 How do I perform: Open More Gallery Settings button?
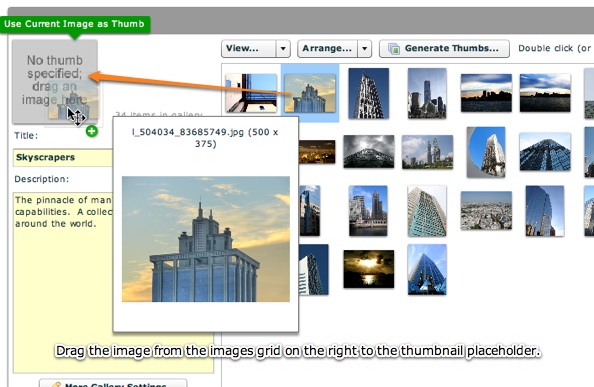[x=113, y=383]
